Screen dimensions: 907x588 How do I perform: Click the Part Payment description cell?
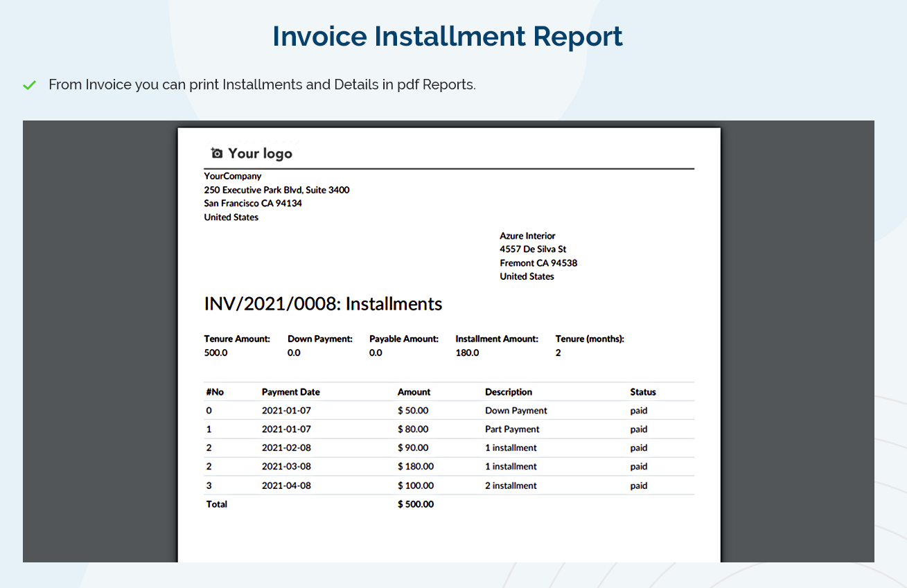point(512,429)
